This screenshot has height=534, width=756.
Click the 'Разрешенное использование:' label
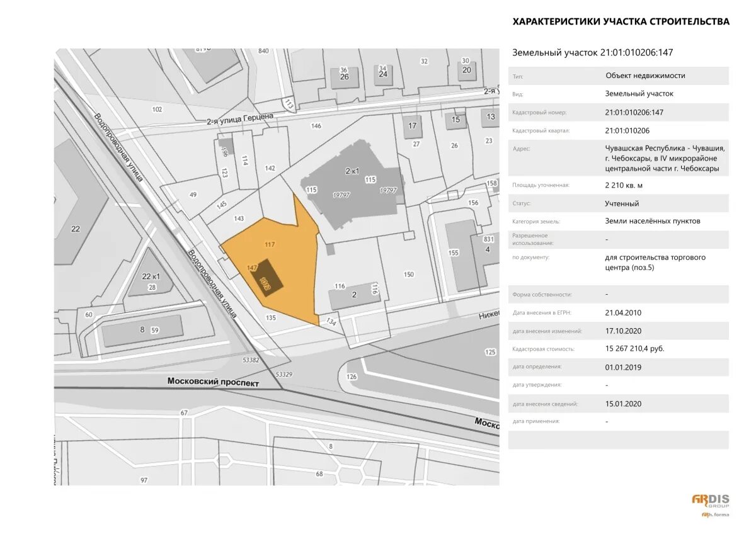533,239
